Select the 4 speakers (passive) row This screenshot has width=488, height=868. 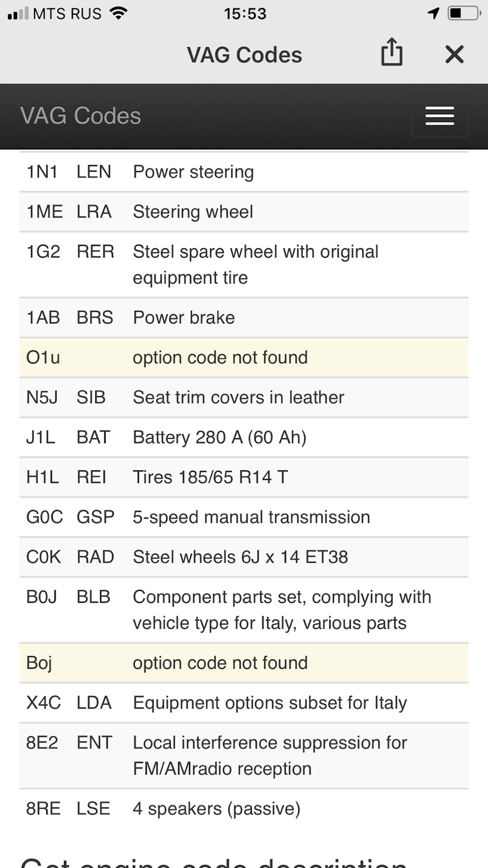244,809
